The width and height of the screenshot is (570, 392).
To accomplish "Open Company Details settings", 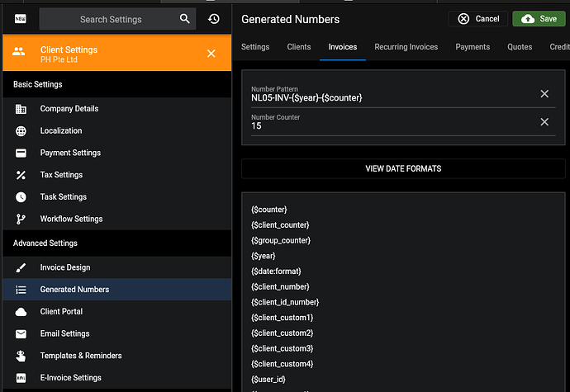I will click(117, 109).
